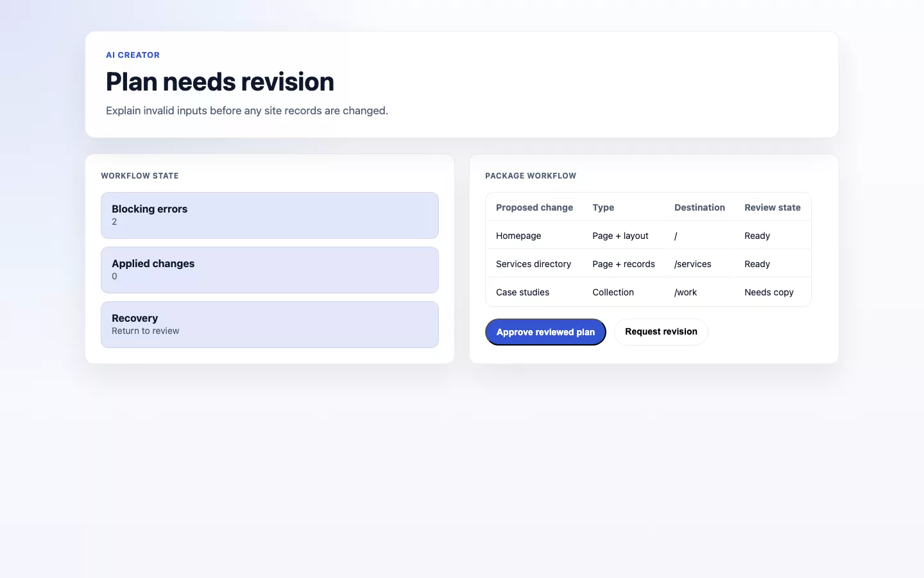Click the Review state column header
924x578 pixels.
coord(773,207)
